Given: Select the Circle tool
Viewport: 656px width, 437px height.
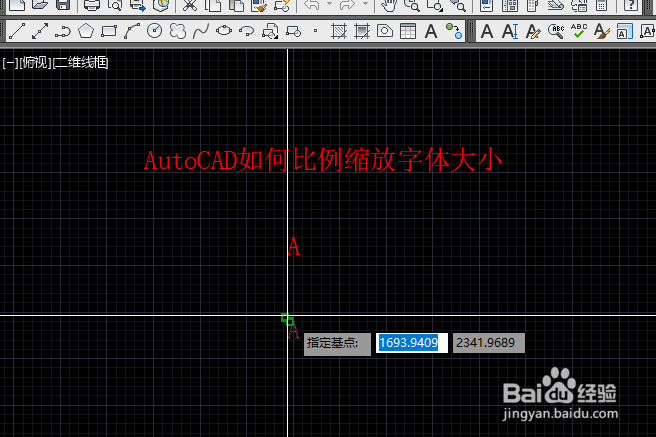Looking at the screenshot, I should coord(155,31).
